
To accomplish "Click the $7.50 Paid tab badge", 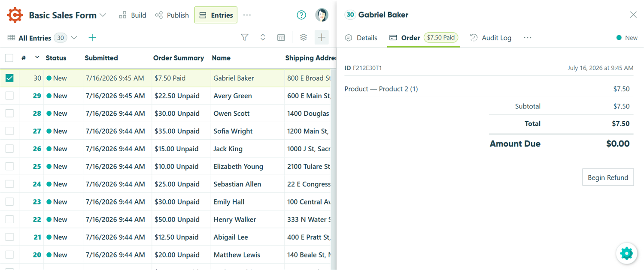I will [441, 38].
